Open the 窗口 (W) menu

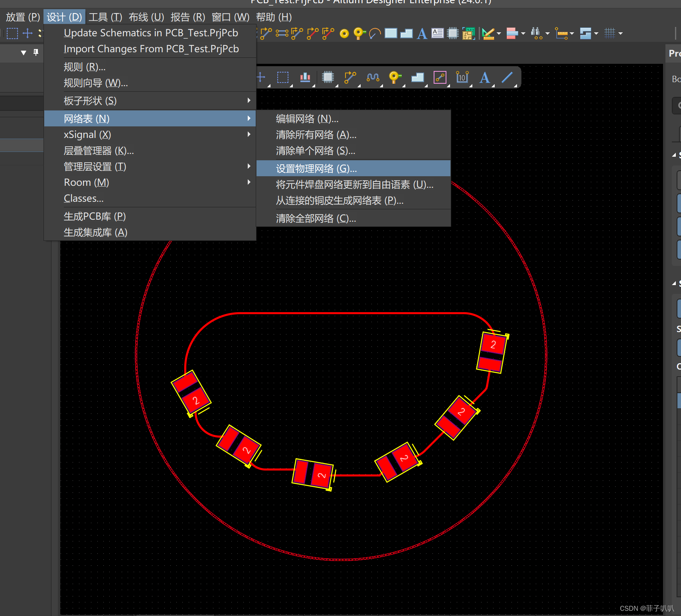[230, 17]
